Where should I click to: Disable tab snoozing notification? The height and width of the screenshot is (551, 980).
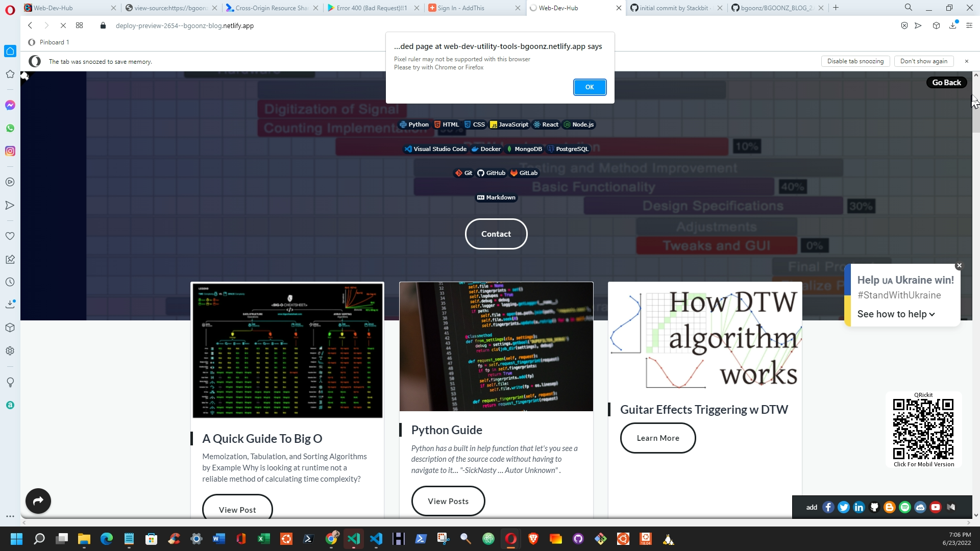tap(855, 61)
